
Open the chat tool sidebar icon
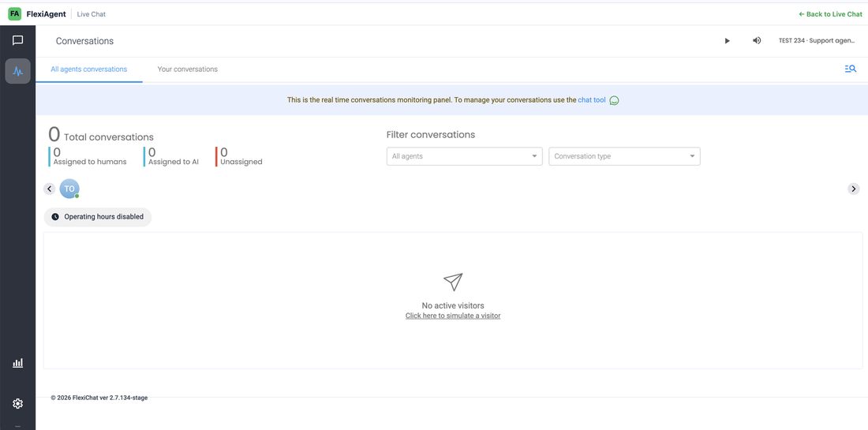pos(17,40)
